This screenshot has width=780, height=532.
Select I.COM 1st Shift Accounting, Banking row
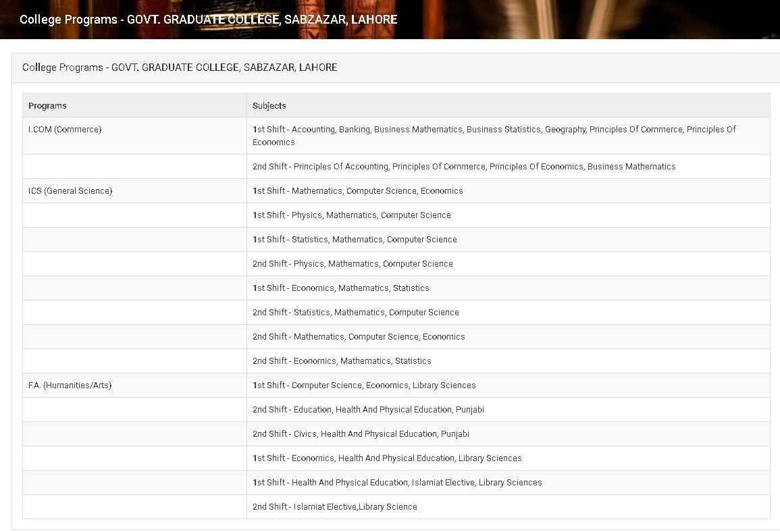(494, 136)
